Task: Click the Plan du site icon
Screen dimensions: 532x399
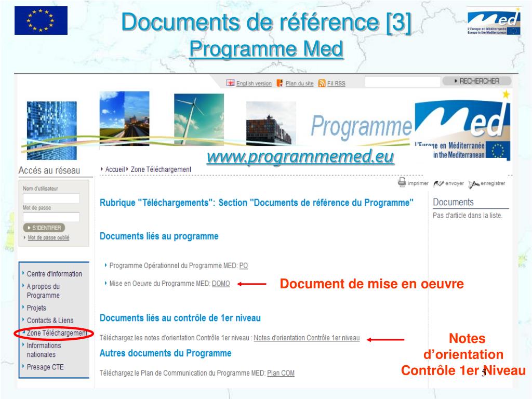Action: coord(280,83)
